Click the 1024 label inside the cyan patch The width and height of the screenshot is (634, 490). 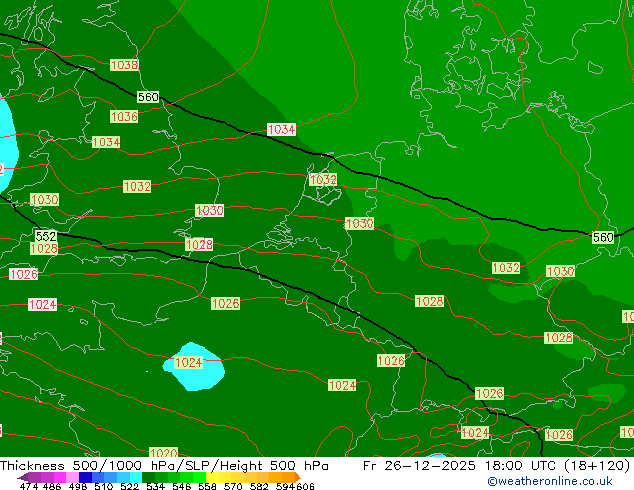(x=188, y=362)
